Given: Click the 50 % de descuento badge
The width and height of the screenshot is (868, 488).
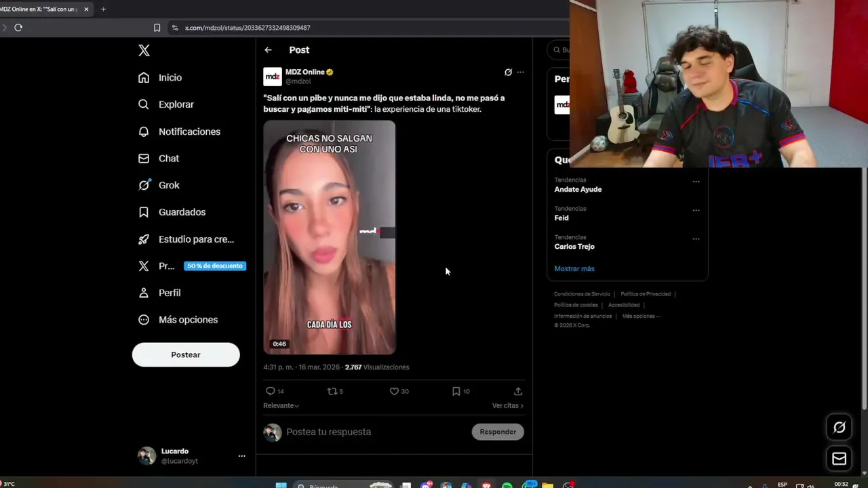Looking at the screenshot, I should (215, 266).
